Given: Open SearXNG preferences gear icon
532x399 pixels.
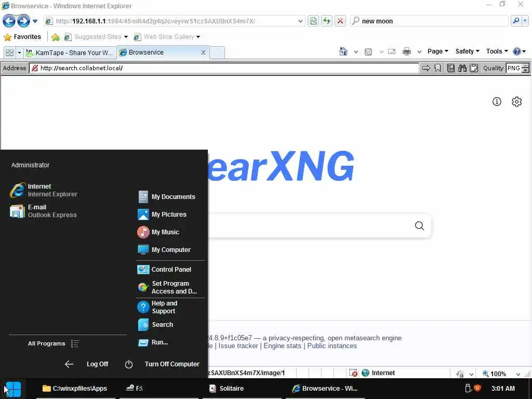Looking at the screenshot, I should [517, 101].
